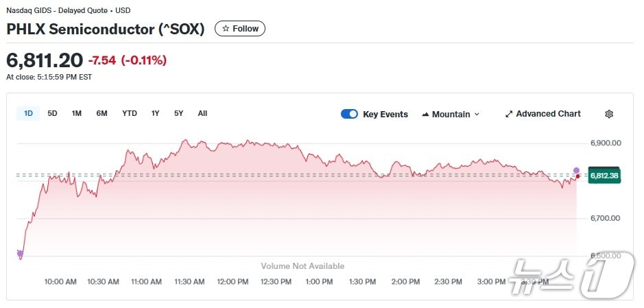Viewport: 644px width, 308px height.
Task: Open chart settings gear icon
Action: coord(609,114)
